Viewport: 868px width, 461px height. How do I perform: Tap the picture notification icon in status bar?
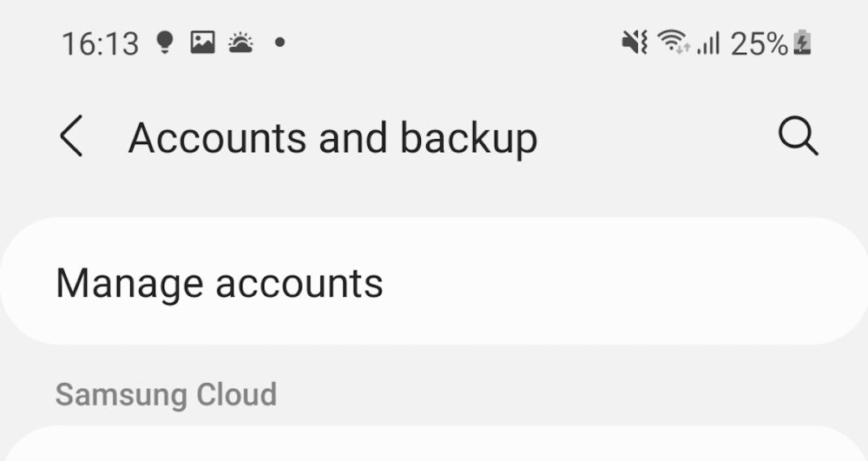[x=202, y=43]
